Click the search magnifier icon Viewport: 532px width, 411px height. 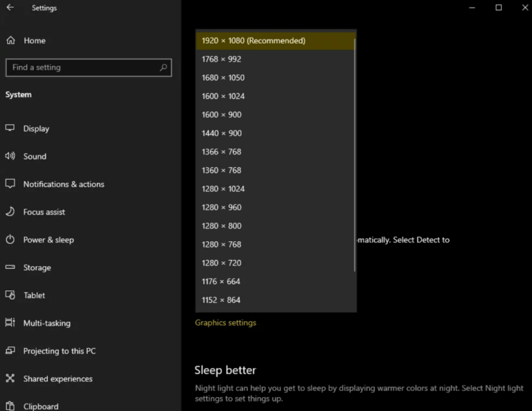point(163,67)
